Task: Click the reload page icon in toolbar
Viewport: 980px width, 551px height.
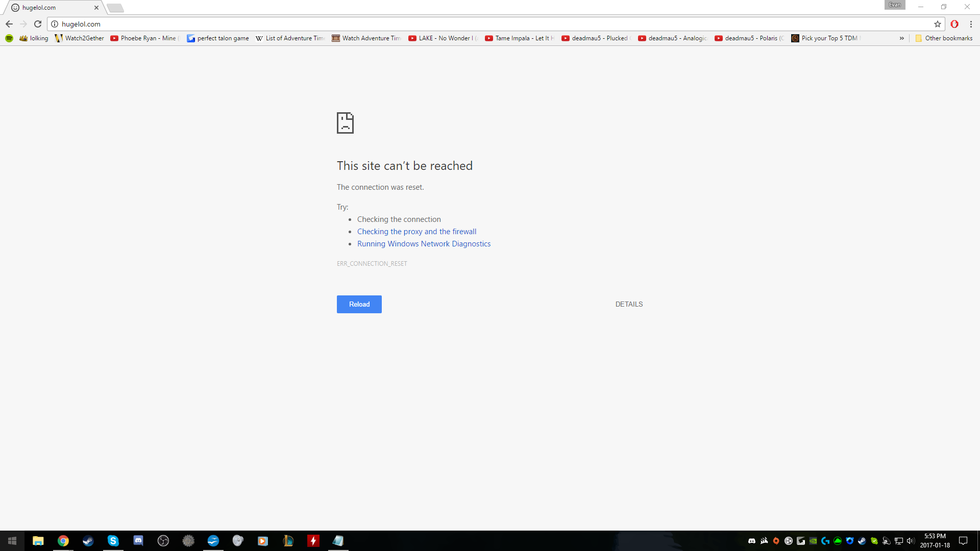Action: [38, 24]
